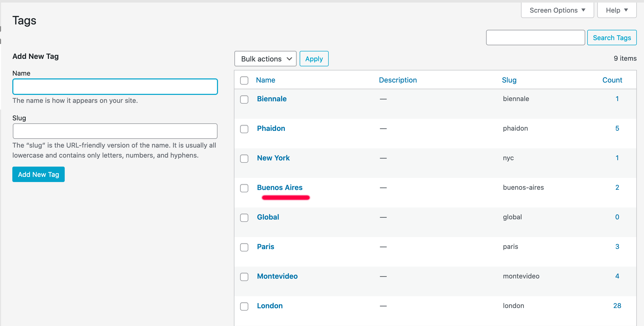
Task: Toggle the select-all checkbox in header
Action: pyautogui.click(x=244, y=80)
